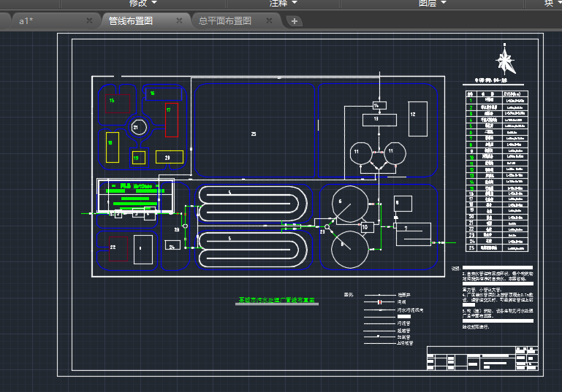Close the 管线布置图 drawing tab
This screenshot has height=392, width=562.
point(180,21)
